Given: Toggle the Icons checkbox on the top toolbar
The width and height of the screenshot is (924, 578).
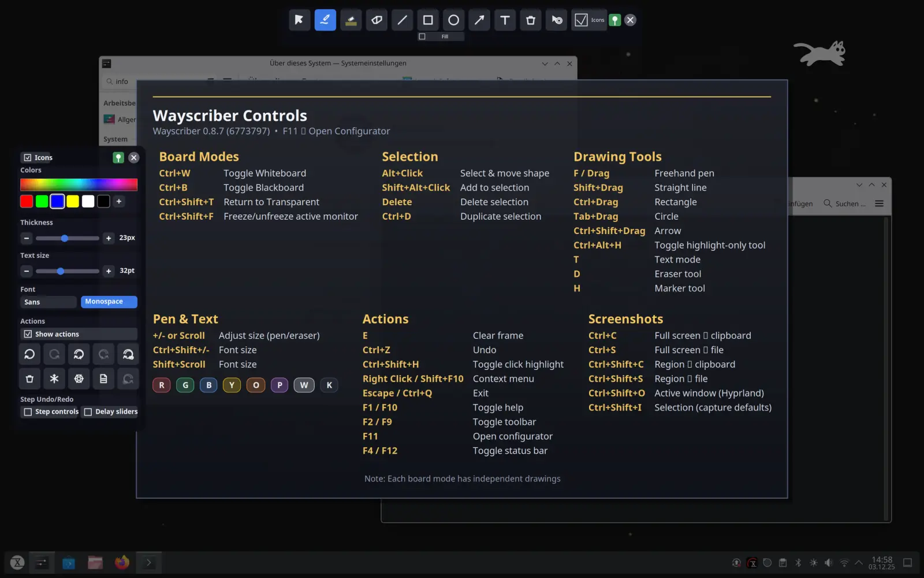Looking at the screenshot, I should [582, 19].
